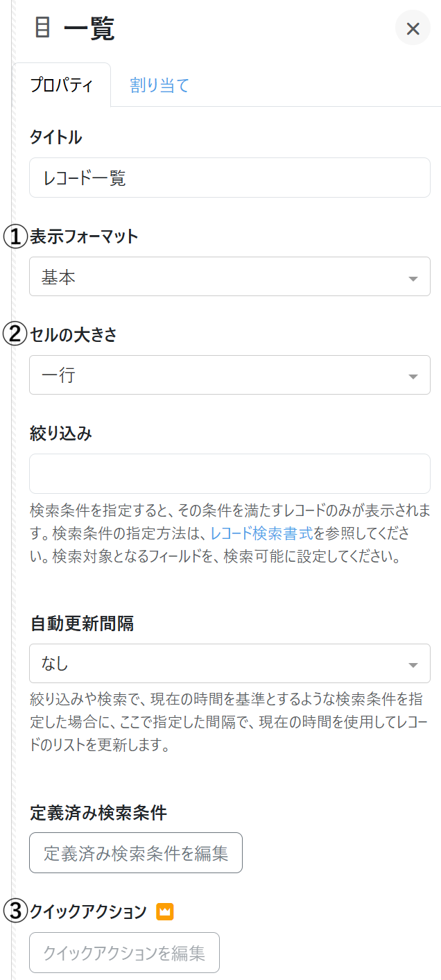Click the list icon beside the 一覧 heading

[x=43, y=28]
